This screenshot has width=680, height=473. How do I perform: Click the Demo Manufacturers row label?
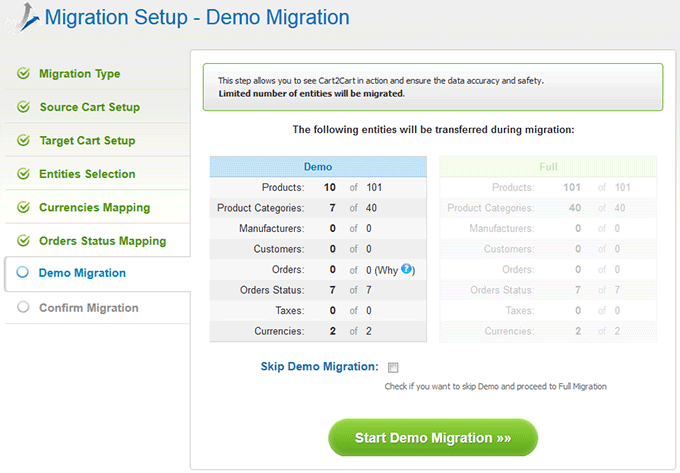click(x=271, y=228)
